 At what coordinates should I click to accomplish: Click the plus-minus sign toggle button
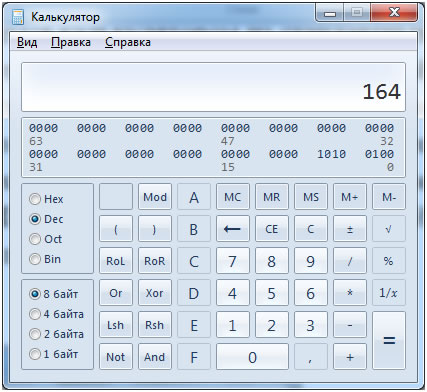pyautogui.click(x=350, y=229)
